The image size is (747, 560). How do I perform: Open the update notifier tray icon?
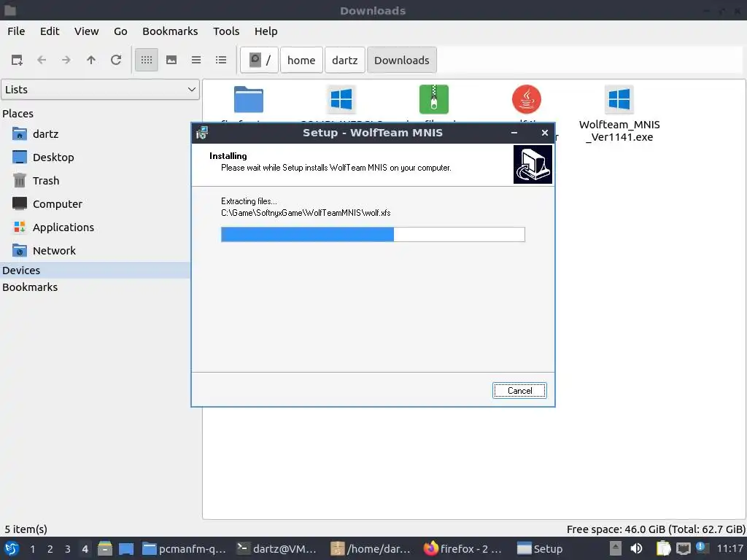pyautogui.click(x=703, y=548)
